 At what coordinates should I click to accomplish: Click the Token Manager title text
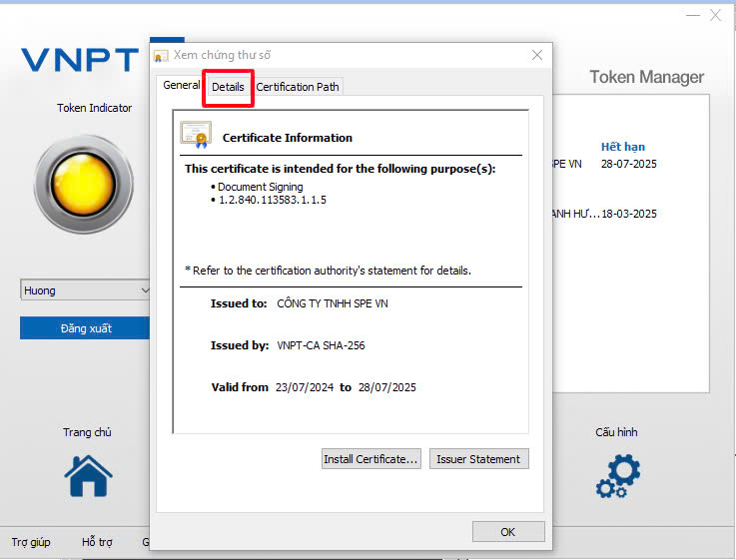coord(647,77)
